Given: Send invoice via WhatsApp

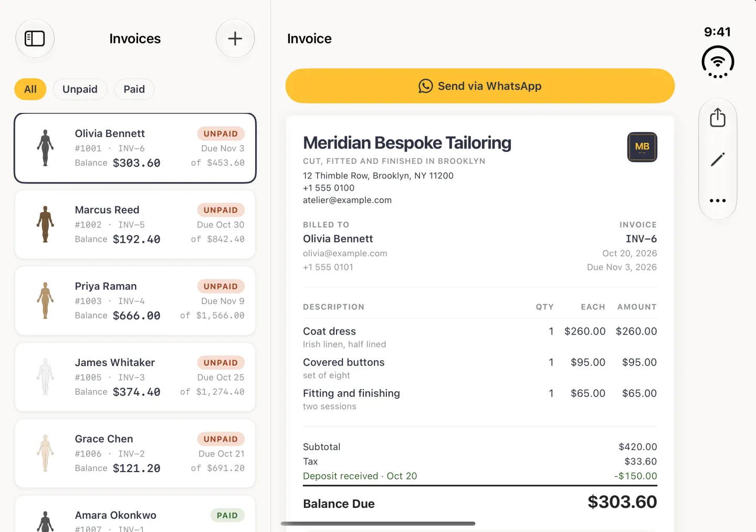Looking at the screenshot, I should 480,86.
